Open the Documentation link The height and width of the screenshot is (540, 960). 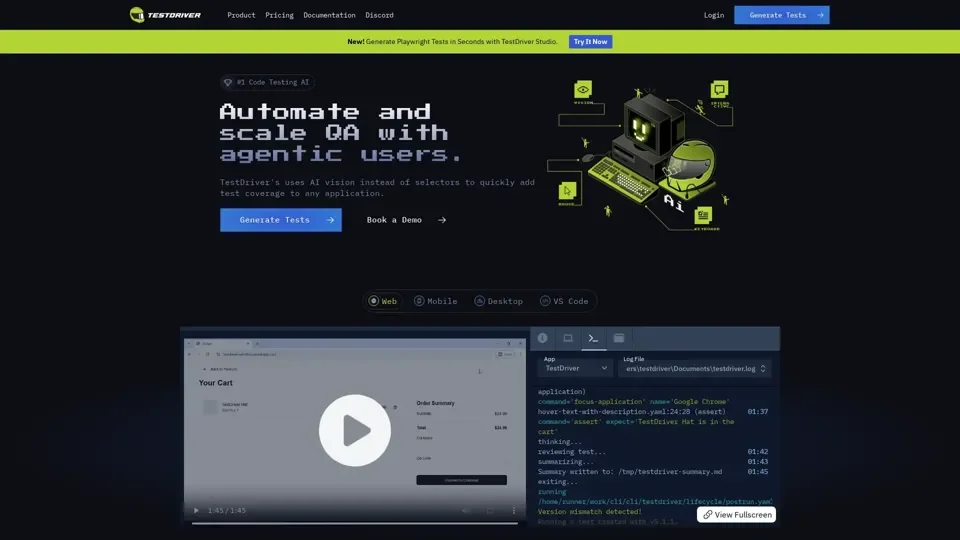(x=329, y=15)
